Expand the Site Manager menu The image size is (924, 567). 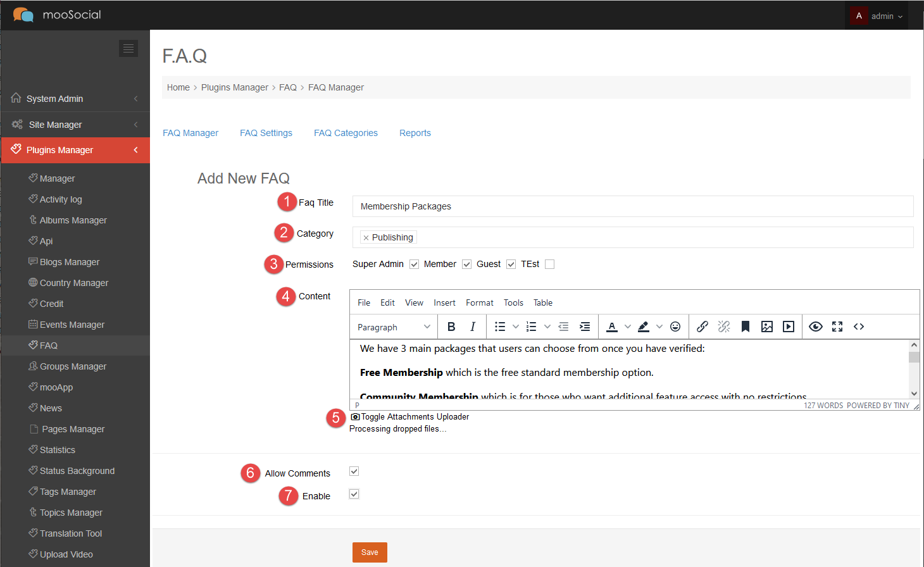[x=75, y=125]
